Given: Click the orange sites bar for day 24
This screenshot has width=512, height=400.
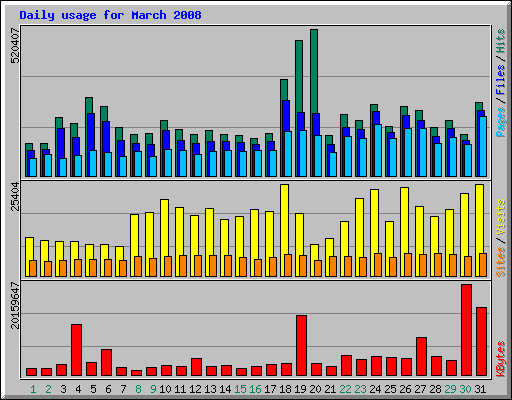Looking at the screenshot, I should tap(378, 265).
